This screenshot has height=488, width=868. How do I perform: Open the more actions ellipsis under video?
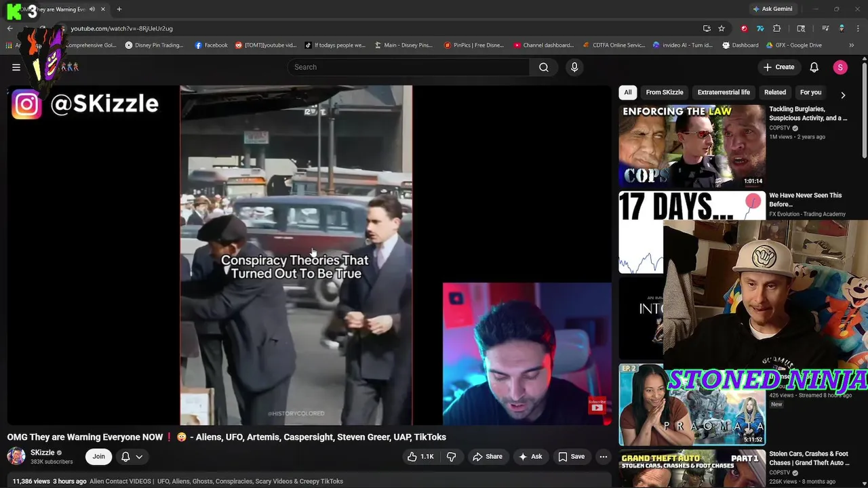click(x=603, y=457)
